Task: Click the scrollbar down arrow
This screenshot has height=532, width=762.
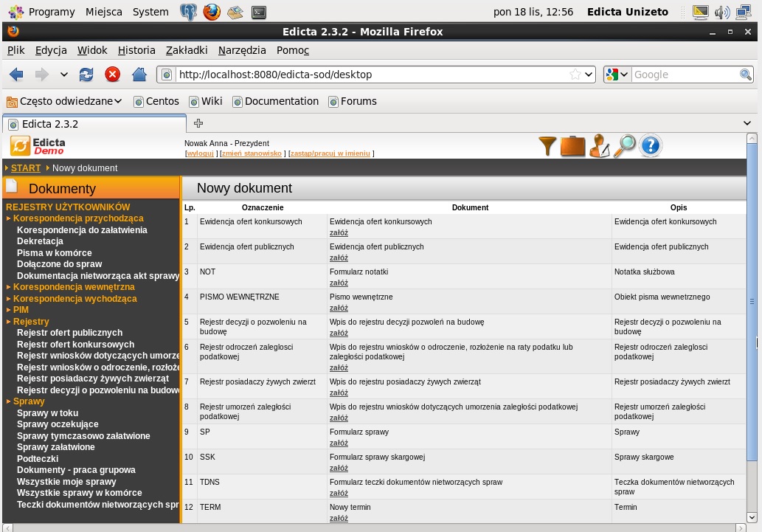Action: point(752,517)
